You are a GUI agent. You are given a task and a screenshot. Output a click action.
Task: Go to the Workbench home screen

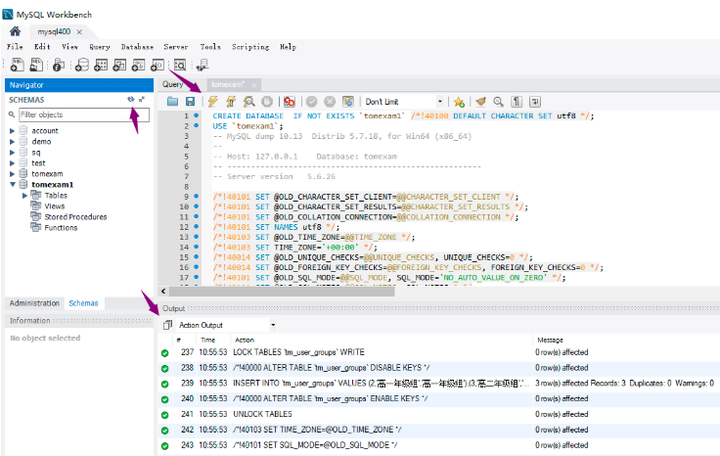coord(15,31)
